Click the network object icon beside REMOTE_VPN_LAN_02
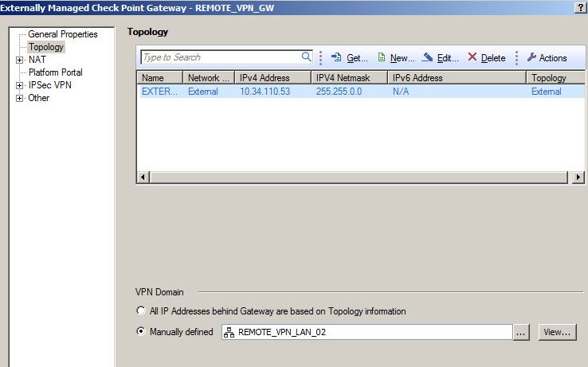Viewport: 588px width, 367px height. 229,332
